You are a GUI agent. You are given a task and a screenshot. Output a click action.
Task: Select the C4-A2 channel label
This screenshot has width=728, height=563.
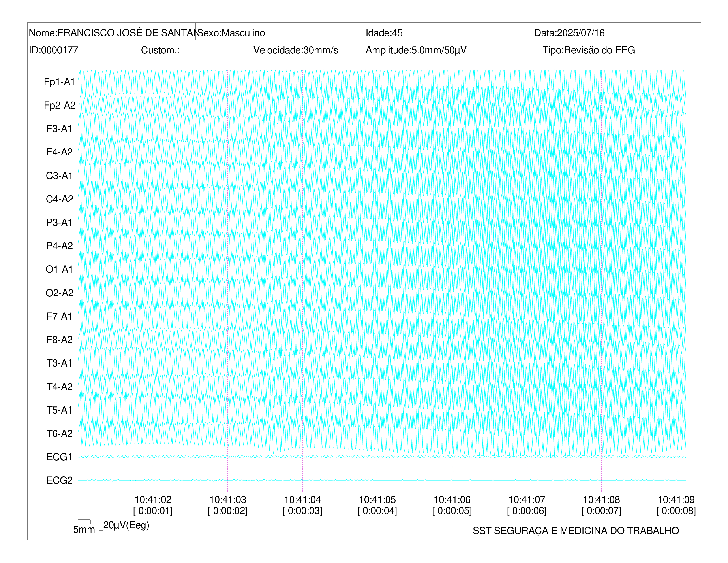pyautogui.click(x=60, y=199)
